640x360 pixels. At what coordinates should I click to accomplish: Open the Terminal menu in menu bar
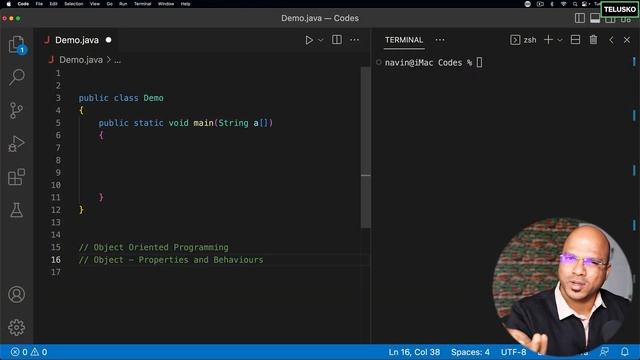tap(142, 4)
